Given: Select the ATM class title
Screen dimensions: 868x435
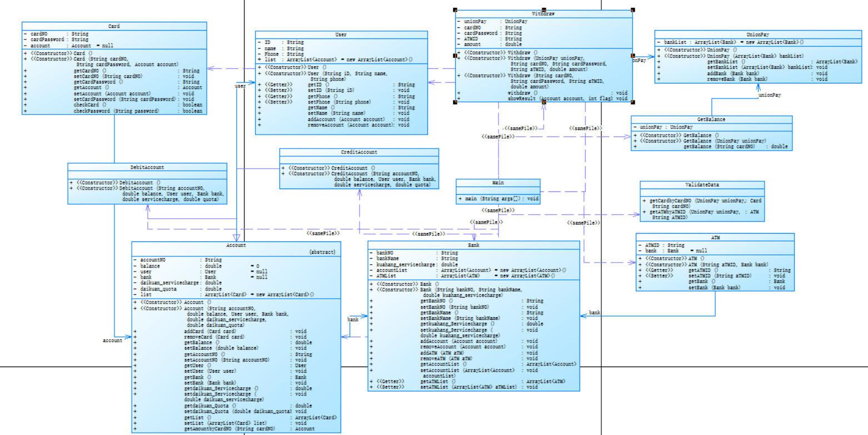Looking at the screenshot, I should click(x=715, y=237).
